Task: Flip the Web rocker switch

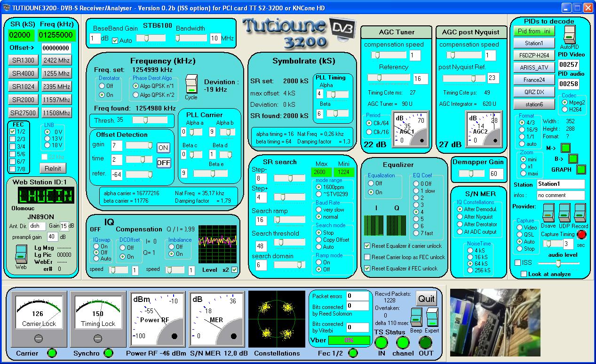Action: tap(21, 254)
